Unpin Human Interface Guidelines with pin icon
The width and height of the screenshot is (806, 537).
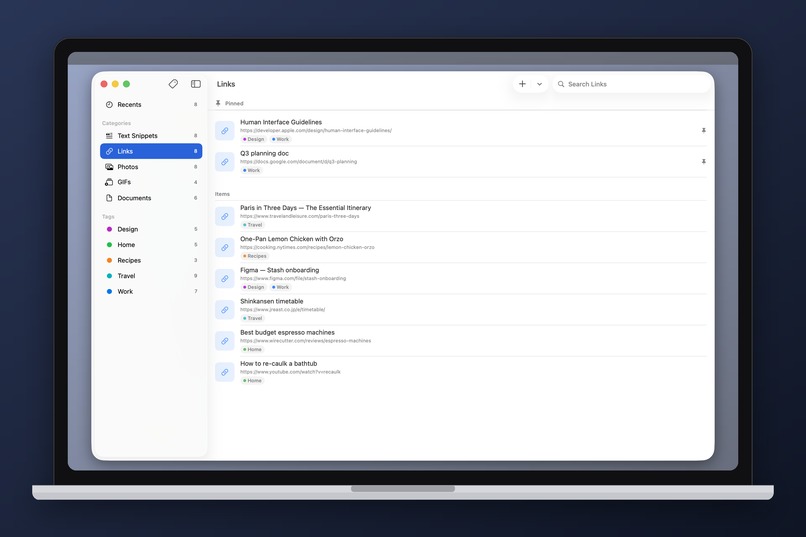pos(704,131)
